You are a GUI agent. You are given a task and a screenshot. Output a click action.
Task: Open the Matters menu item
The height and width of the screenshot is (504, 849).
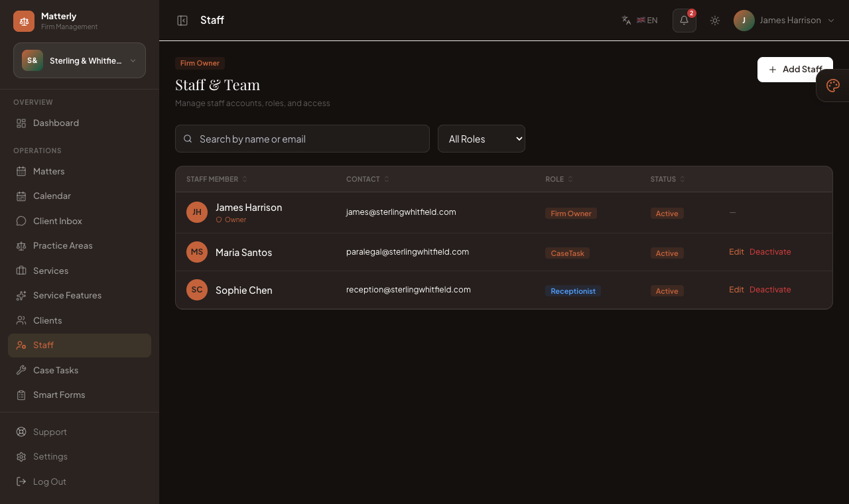point(80,172)
